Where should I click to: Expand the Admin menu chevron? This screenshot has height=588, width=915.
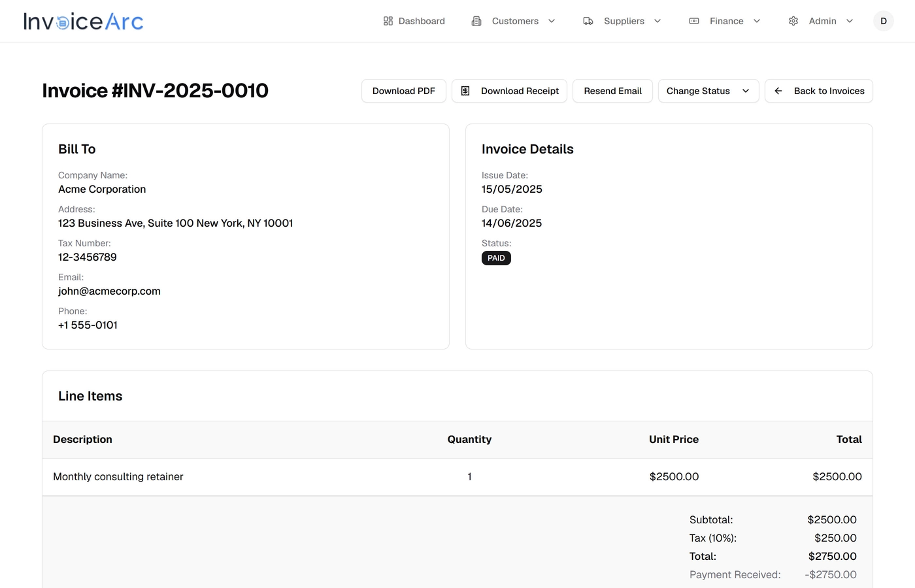pyautogui.click(x=850, y=21)
